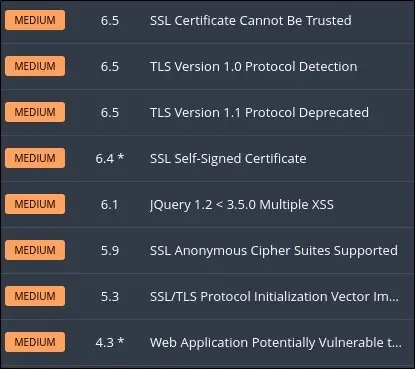
Task: Click score 6.5 of TLS Version 1.1 row
Action: click(x=110, y=113)
